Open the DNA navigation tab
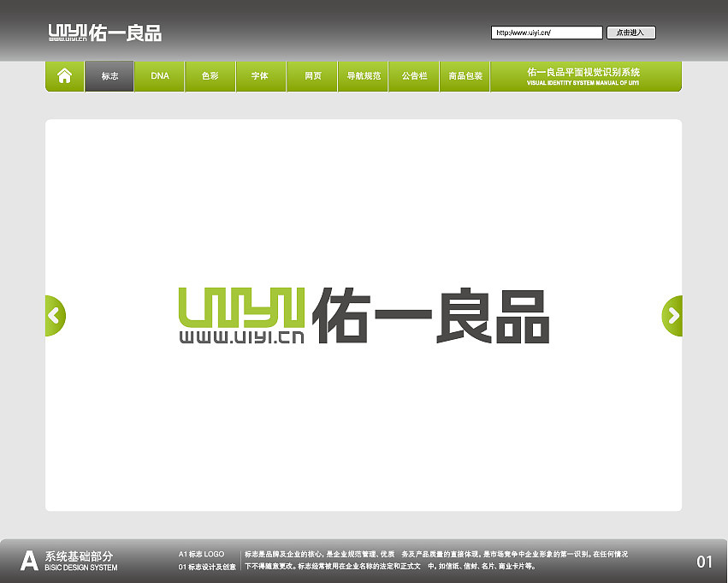 (160, 76)
